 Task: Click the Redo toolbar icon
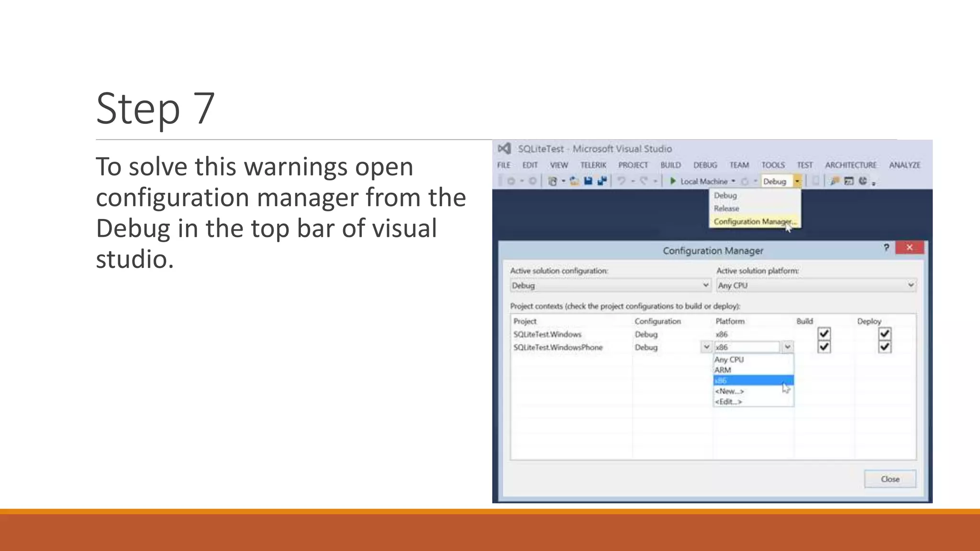point(644,181)
